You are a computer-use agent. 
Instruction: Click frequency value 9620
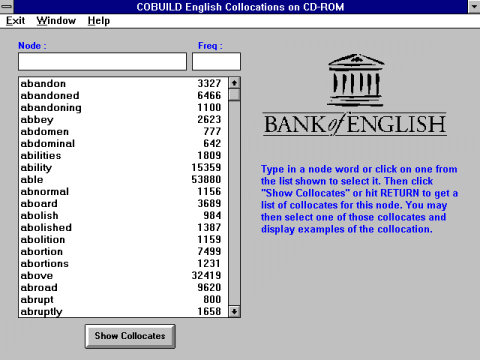tap(209, 287)
